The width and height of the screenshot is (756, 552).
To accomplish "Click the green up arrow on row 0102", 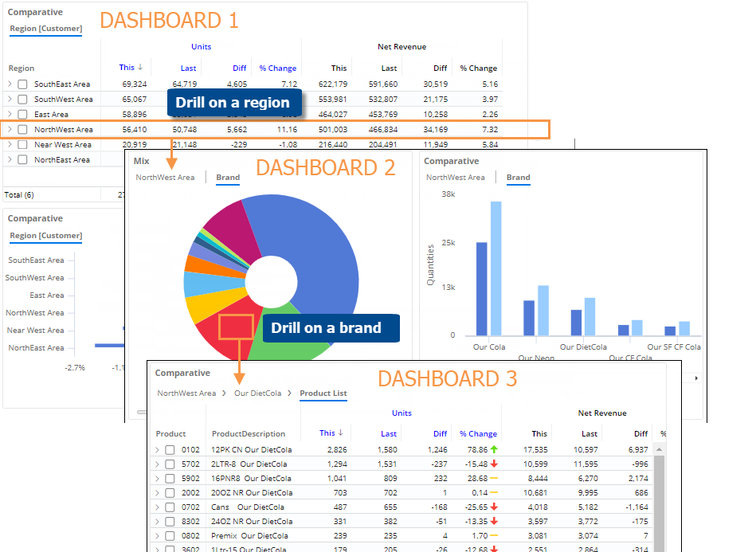I will pyautogui.click(x=494, y=449).
